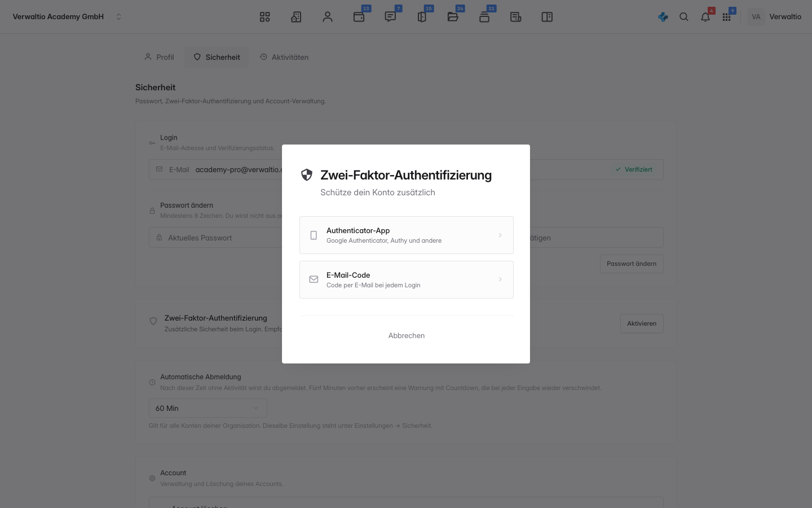This screenshot has height=508, width=812.
Task: Open the notifications bell
Action: [x=705, y=17]
